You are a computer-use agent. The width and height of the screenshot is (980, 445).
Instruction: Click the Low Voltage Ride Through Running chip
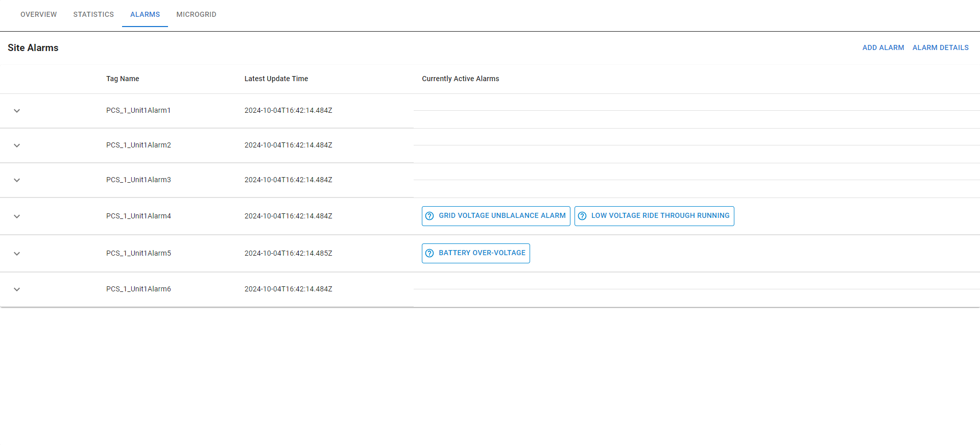[x=660, y=216]
